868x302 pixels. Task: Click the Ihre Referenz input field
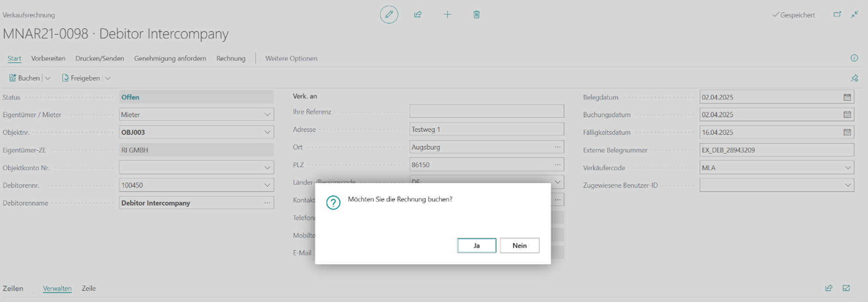(486, 111)
